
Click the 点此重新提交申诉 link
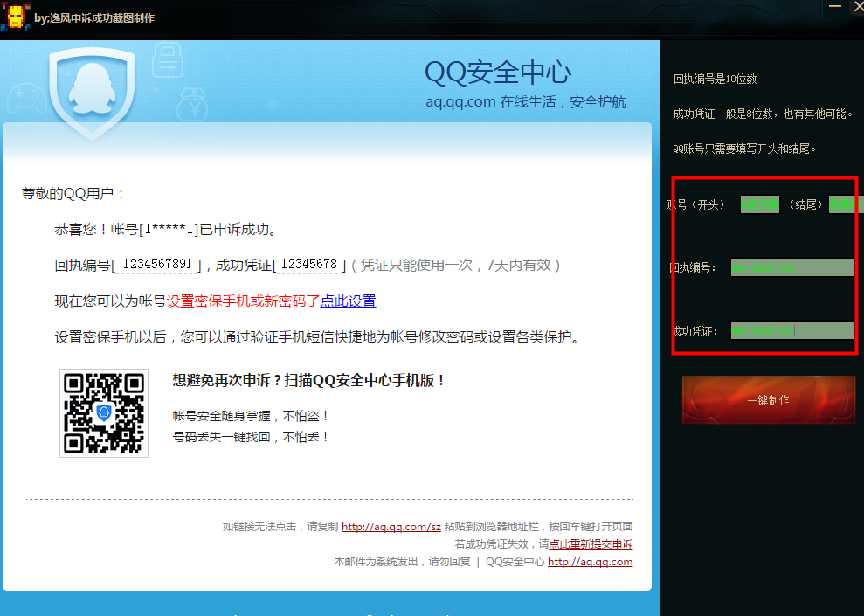point(591,544)
